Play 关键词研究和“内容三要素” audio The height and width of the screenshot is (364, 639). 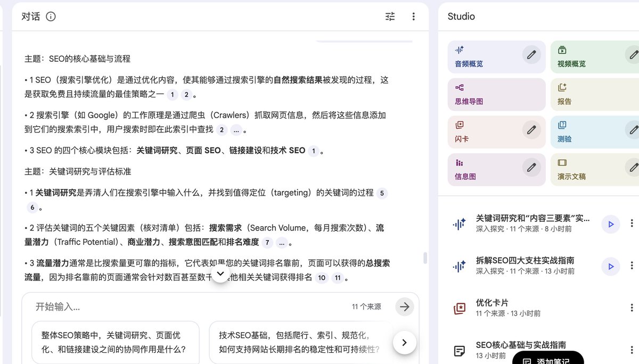[611, 224]
